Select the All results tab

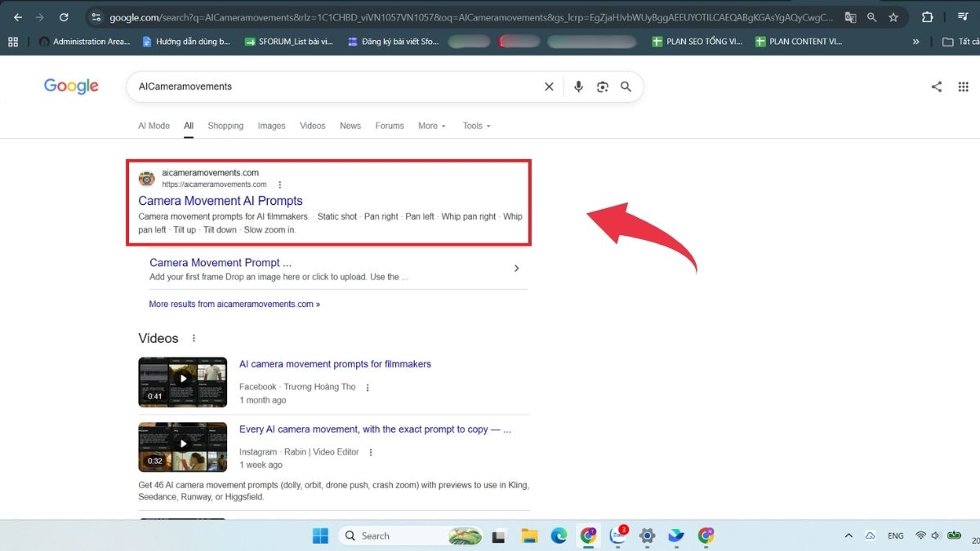[189, 126]
